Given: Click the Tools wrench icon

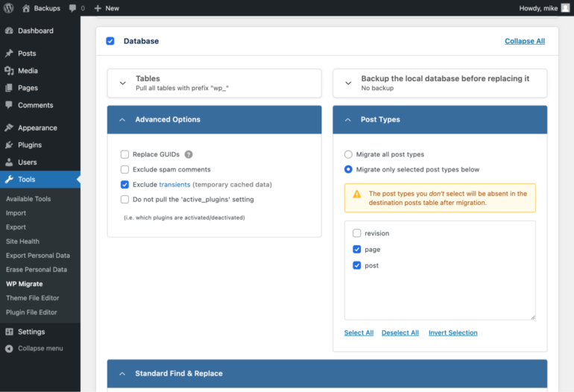Looking at the screenshot, I should [x=9, y=180].
